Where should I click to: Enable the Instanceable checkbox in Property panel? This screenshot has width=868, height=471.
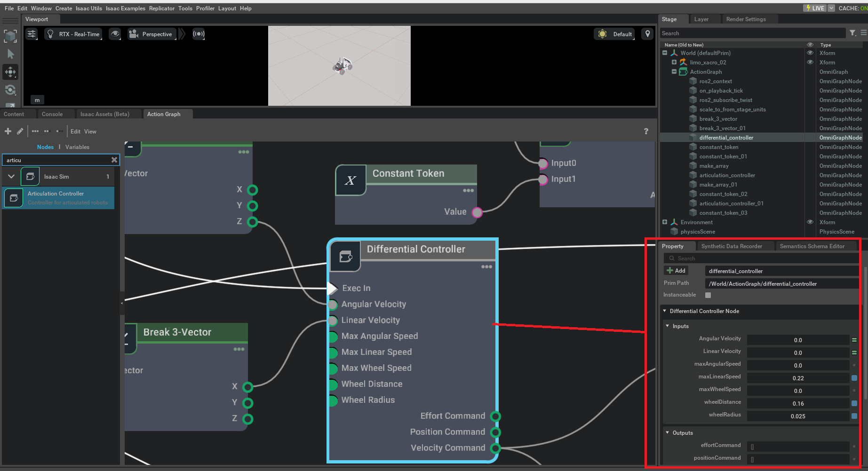[708, 295]
